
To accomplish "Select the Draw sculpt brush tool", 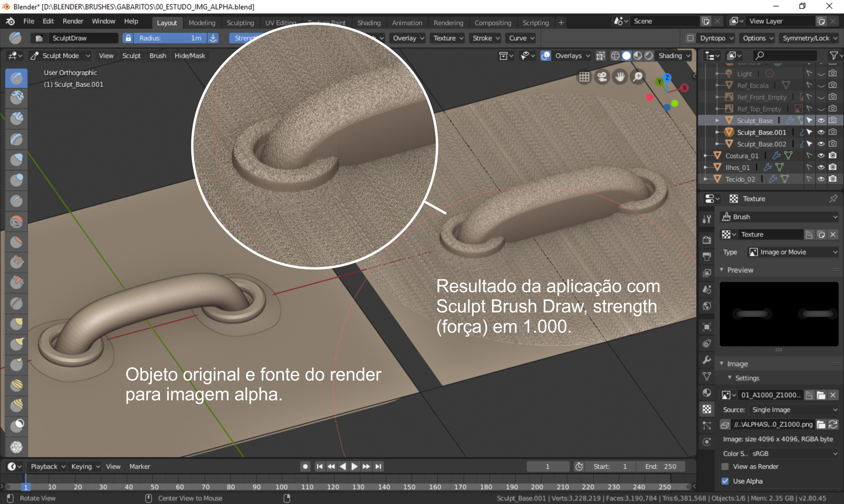I will 16,78.
